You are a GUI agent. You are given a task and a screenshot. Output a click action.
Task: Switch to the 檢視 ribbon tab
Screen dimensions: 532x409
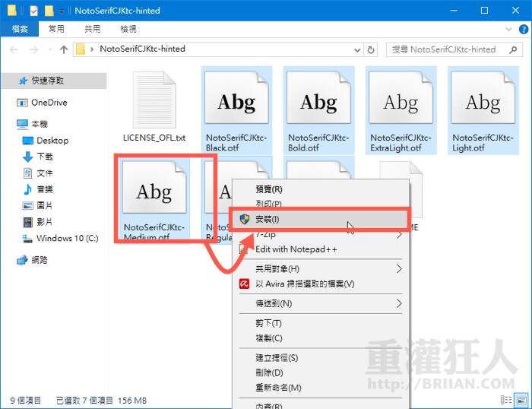(x=128, y=29)
